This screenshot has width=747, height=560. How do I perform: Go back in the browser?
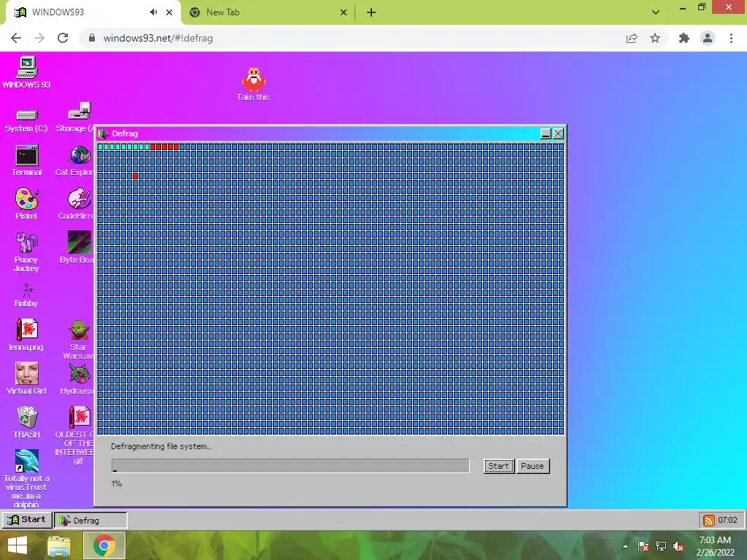pos(16,38)
